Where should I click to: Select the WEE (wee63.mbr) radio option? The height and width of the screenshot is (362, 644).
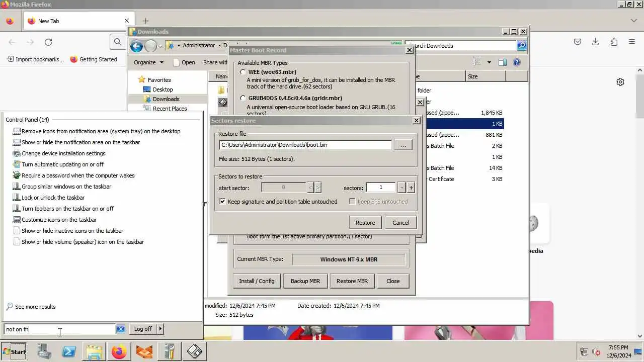[243, 72]
